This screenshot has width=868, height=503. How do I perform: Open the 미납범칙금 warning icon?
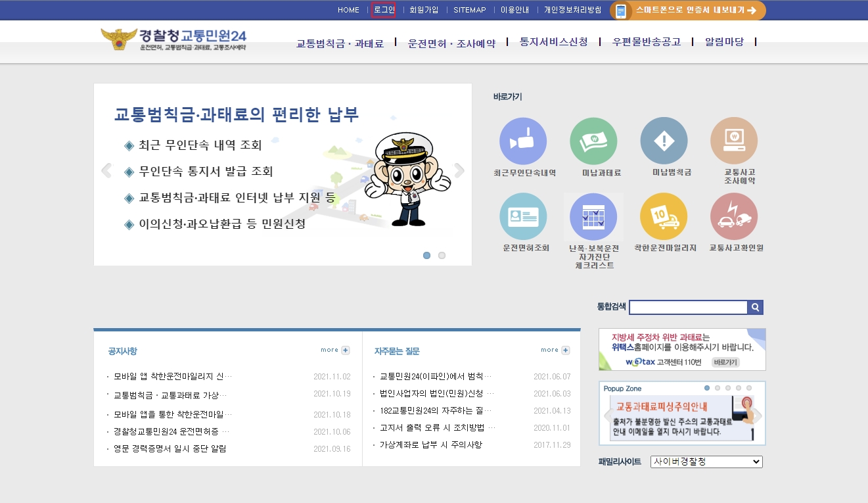[664, 141]
